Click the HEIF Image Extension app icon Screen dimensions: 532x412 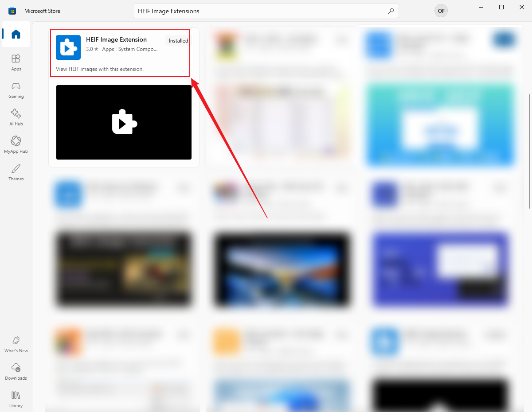[x=68, y=48]
